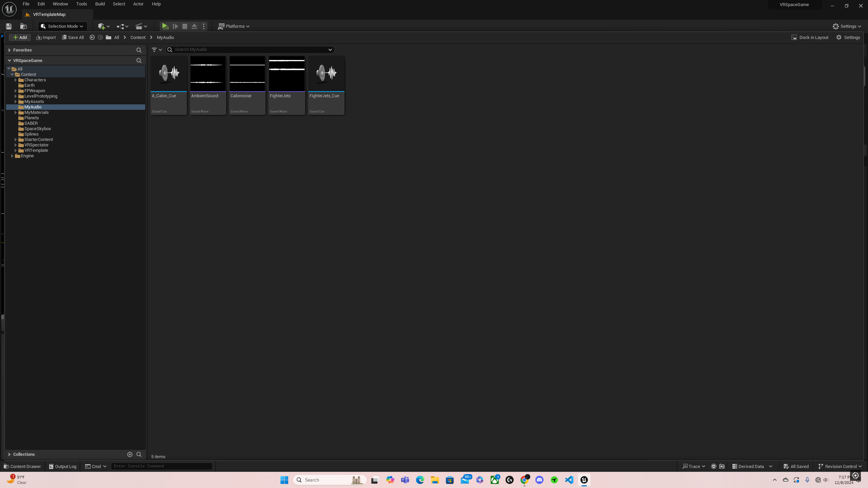Image resolution: width=868 pixels, height=488 pixels.
Task: Click the Play button to simulate
Action: click(x=164, y=26)
